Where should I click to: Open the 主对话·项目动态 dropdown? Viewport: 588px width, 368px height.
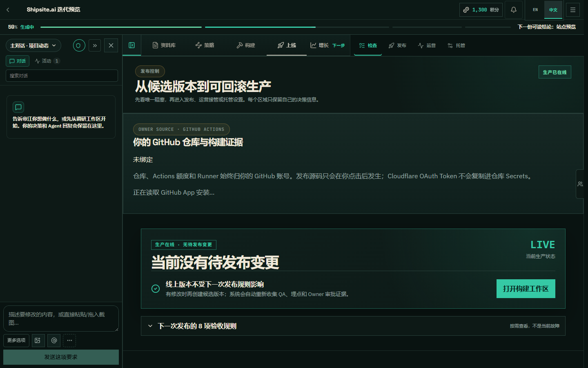click(x=33, y=45)
